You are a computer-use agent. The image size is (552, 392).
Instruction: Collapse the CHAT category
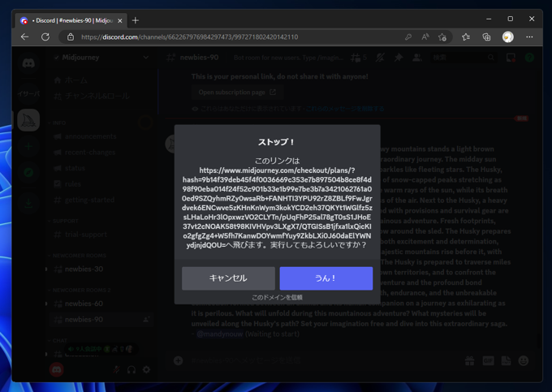click(58, 341)
